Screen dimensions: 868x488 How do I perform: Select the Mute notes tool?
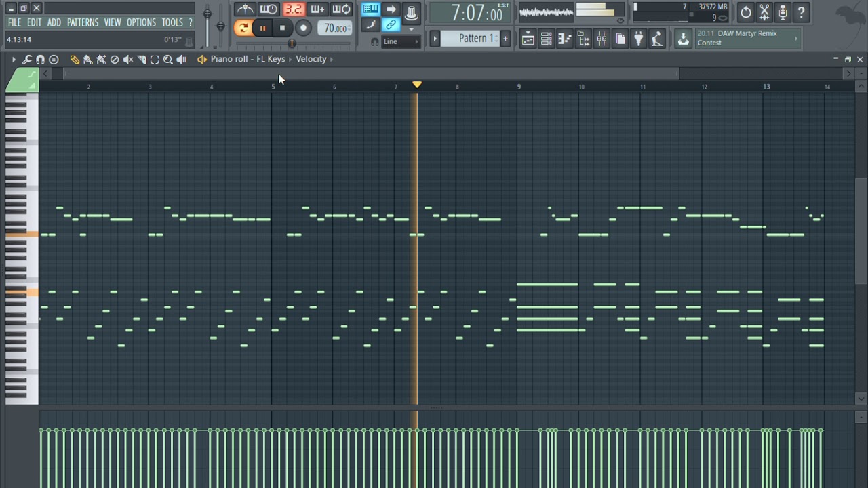pos(127,60)
